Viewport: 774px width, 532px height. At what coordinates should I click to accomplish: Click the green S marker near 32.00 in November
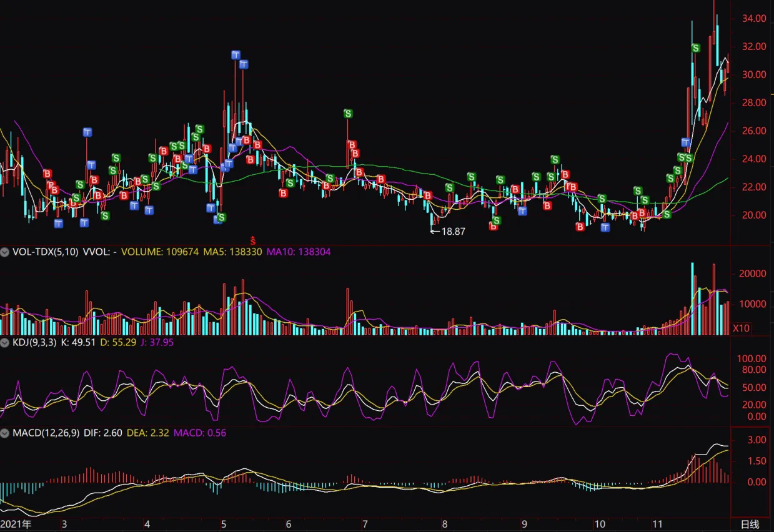tap(695, 48)
